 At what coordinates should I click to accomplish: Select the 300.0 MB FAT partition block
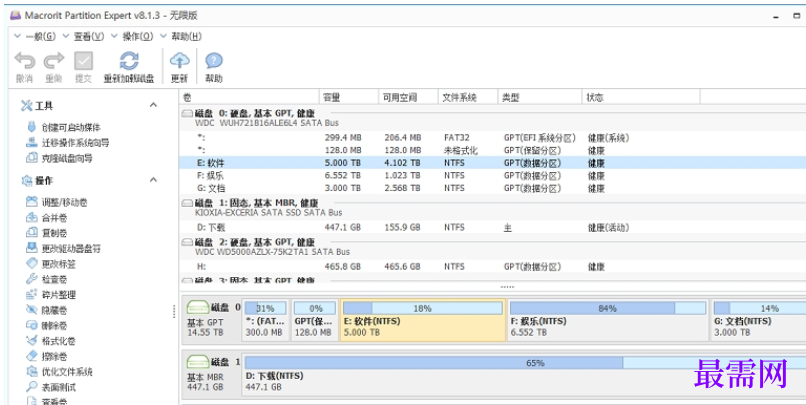tap(266, 320)
